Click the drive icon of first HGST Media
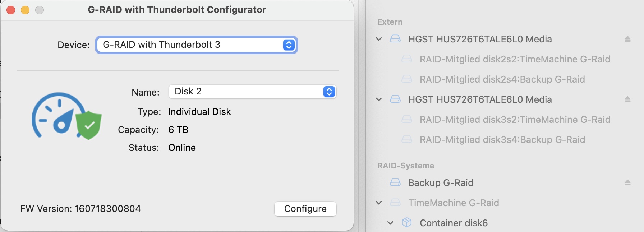Image resolution: width=644 pixels, height=232 pixels. 395,39
